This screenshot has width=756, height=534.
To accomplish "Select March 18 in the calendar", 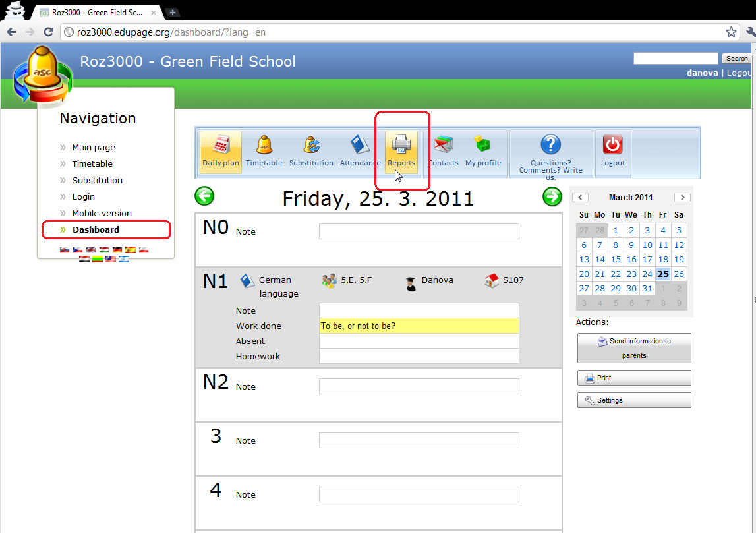I will click(663, 260).
